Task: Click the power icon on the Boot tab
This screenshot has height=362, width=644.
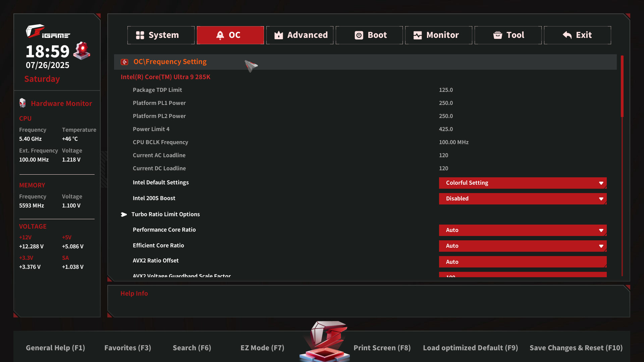Action: tap(359, 35)
